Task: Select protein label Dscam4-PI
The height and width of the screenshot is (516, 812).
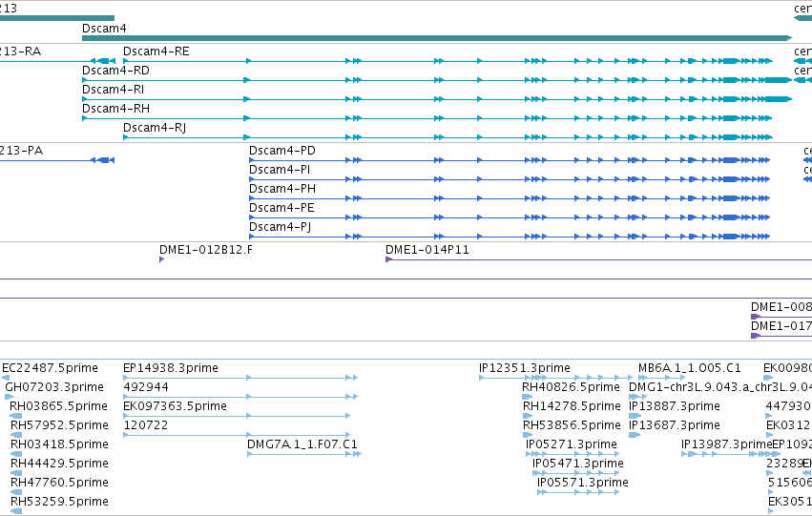Action: coord(280,170)
